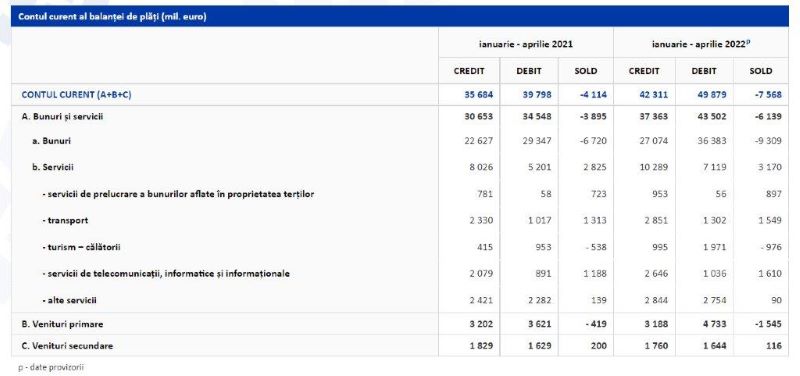Click the DEBIT header under 2022
The image size is (800, 376).
[704, 71]
